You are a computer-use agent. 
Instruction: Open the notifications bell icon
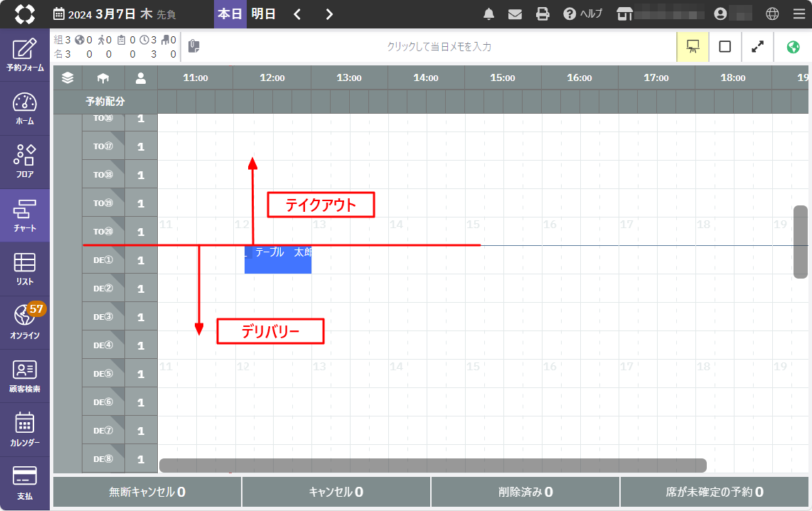[x=489, y=14]
